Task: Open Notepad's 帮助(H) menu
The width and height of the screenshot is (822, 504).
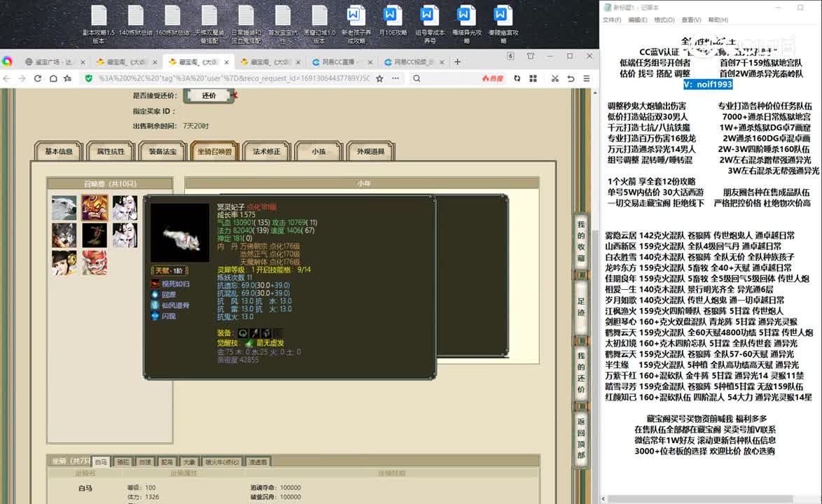Action: coord(718,20)
